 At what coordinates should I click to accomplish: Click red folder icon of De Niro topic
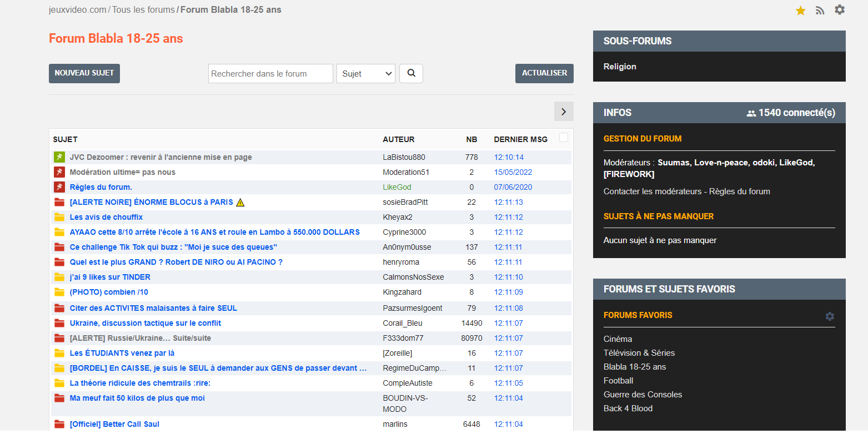pos(59,262)
